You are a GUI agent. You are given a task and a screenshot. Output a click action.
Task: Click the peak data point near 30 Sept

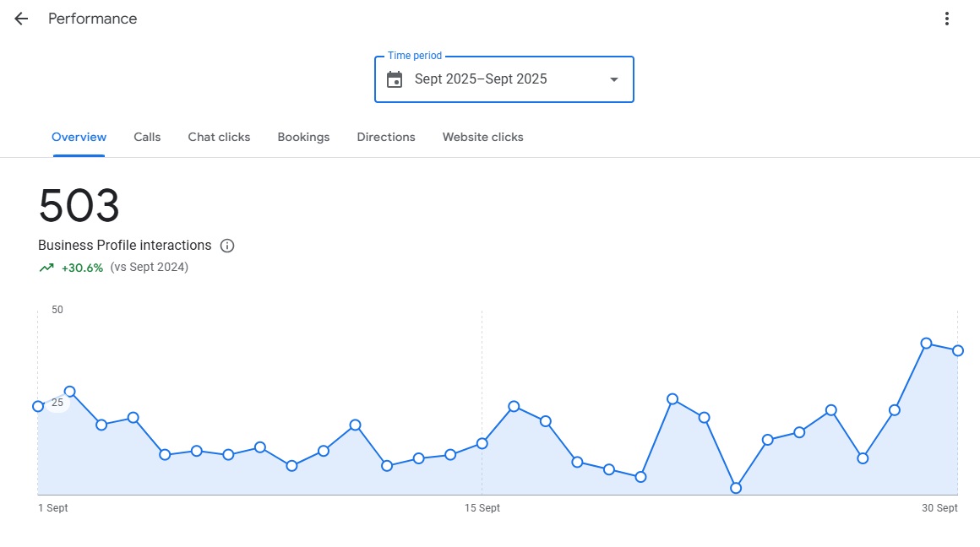tap(926, 344)
